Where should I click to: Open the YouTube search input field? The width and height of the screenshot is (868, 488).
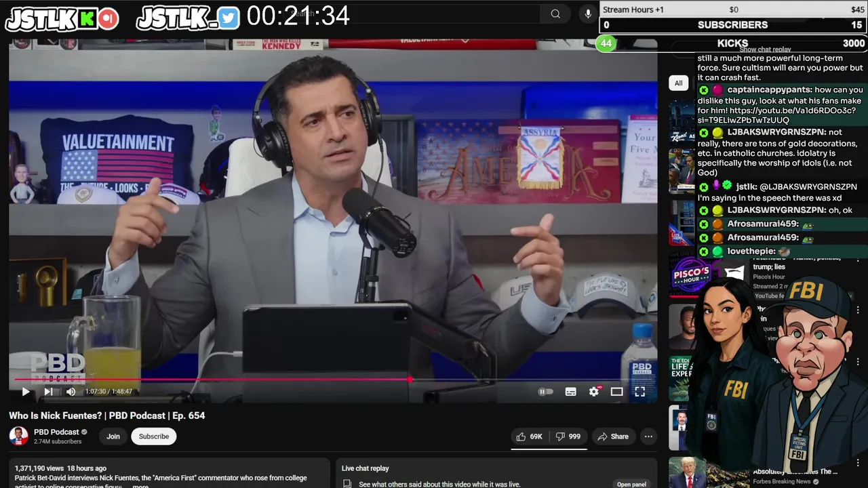pyautogui.click(x=414, y=14)
